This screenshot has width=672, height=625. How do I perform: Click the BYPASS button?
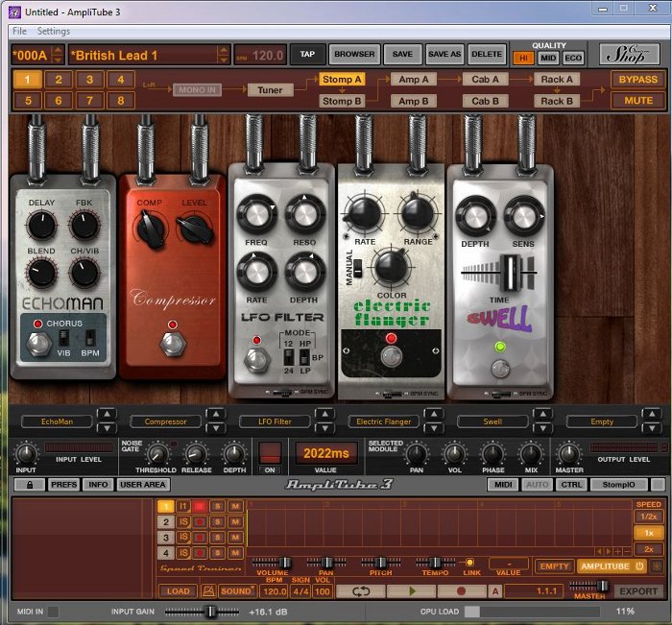[x=637, y=80]
